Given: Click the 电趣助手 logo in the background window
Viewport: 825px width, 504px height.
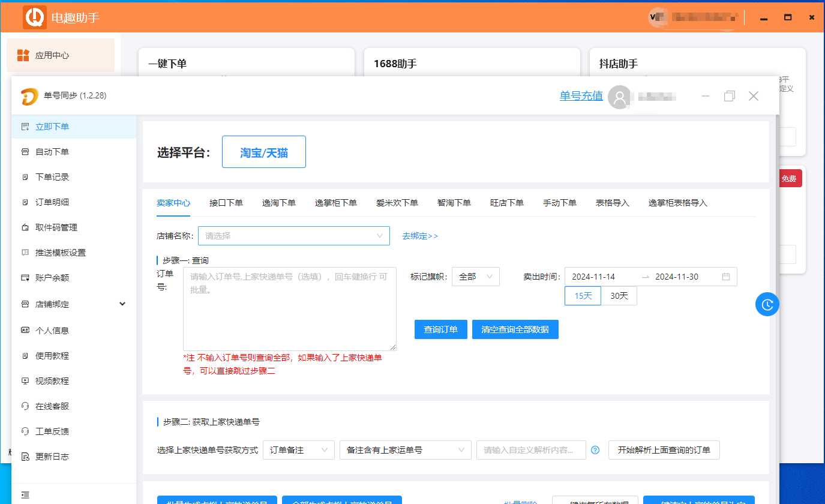Looking at the screenshot, I should click(x=35, y=17).
